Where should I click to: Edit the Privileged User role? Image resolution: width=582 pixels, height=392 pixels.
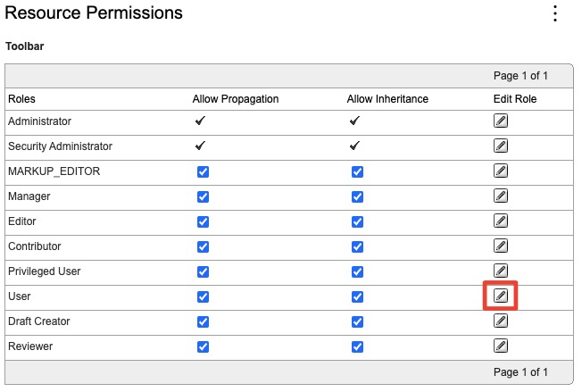pos(501,271)
